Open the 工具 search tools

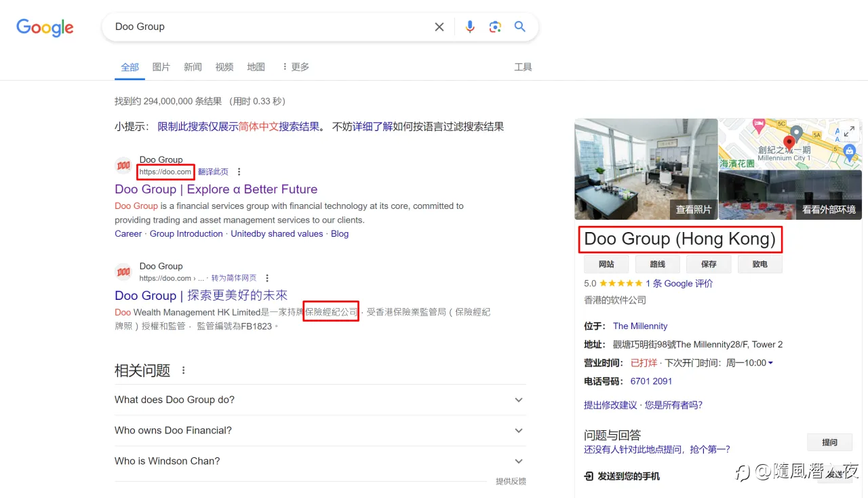(523, 67)
